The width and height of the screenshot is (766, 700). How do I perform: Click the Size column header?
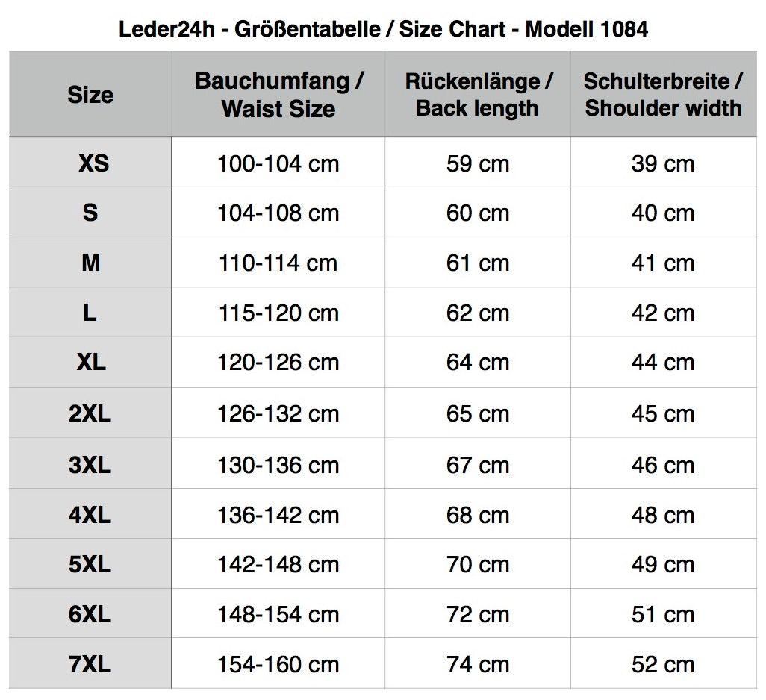tap(90, 94)
